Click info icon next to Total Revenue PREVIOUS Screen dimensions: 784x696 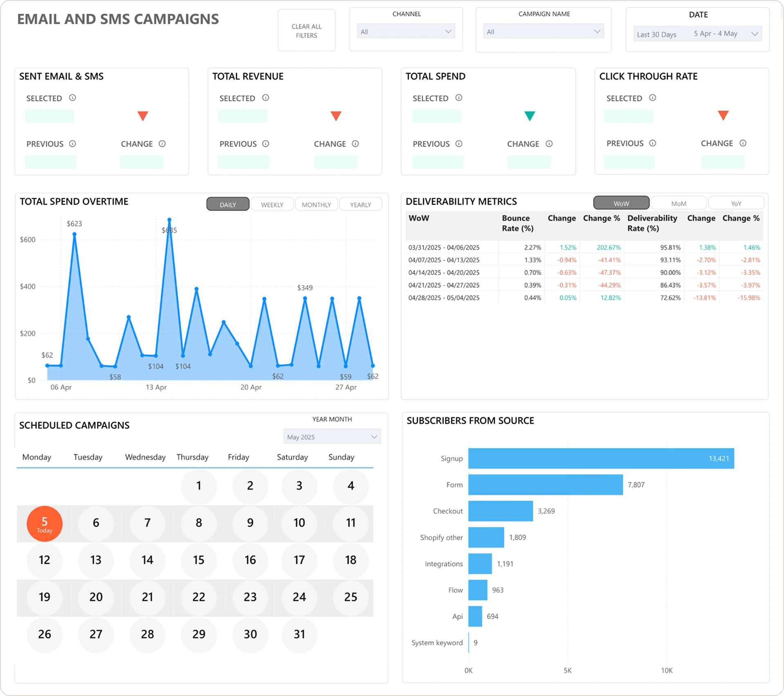coord(266,144)
